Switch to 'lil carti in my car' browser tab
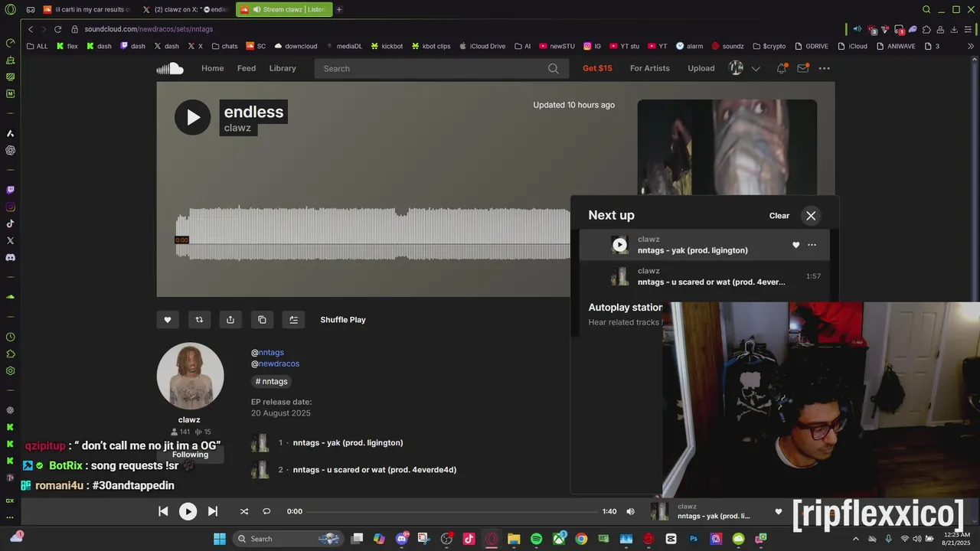This screenshot has height=551, width=980. [x=87, y=9]
